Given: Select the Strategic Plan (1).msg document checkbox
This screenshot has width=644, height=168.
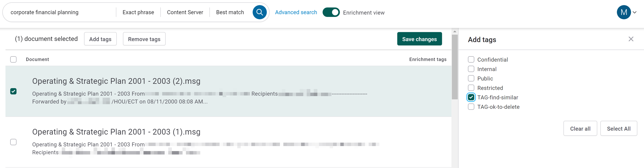Looking at the screenshot, I should [x=13, y=142].
